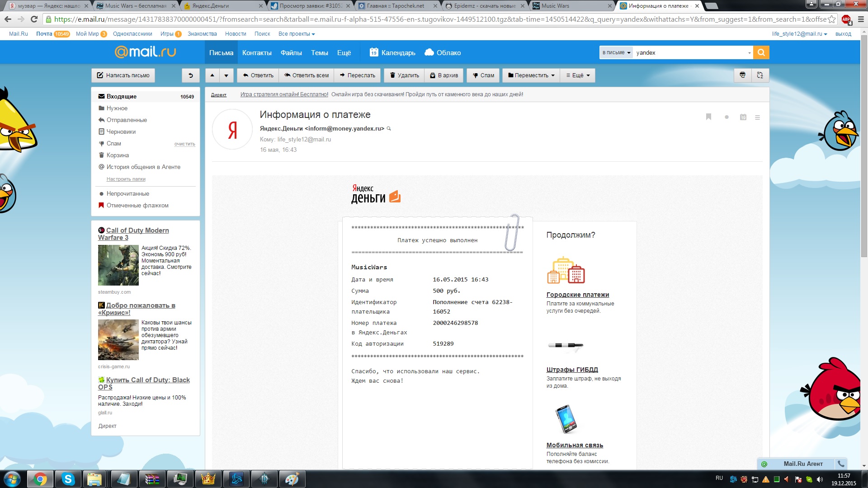Screen dimensions: 868x488
Task: Expand the Переместить dropdown
Action: coord(531,75)
